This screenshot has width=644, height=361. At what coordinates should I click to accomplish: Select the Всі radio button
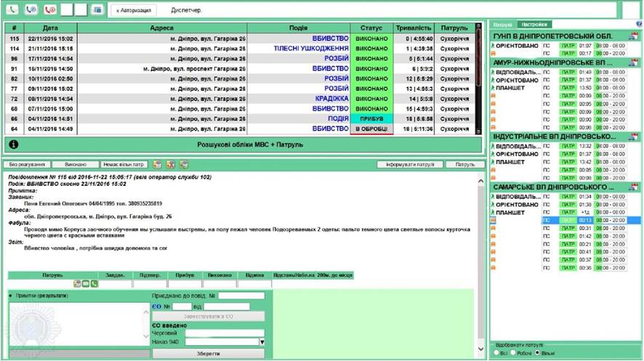point(496,353)
